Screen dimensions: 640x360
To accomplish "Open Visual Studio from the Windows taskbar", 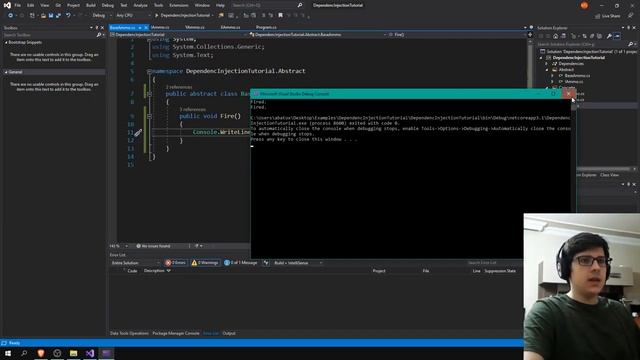I will [x=90, y=353].
